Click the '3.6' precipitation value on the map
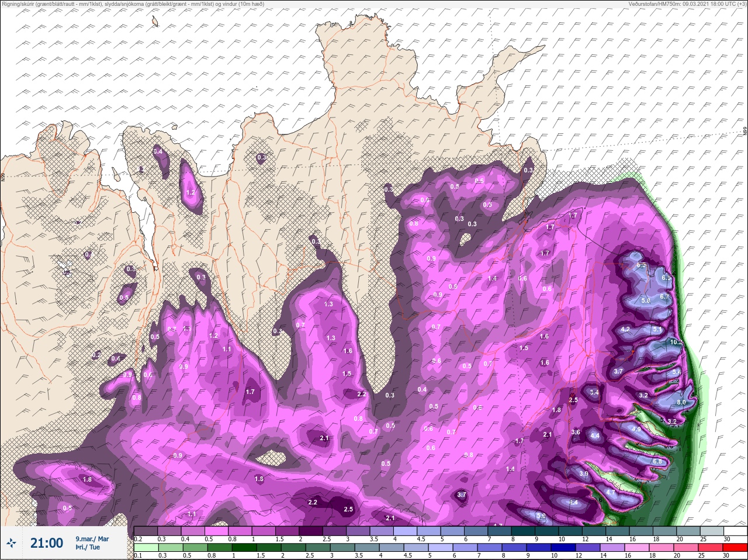Viewport: 748px width, 560px height. [576, 432]
